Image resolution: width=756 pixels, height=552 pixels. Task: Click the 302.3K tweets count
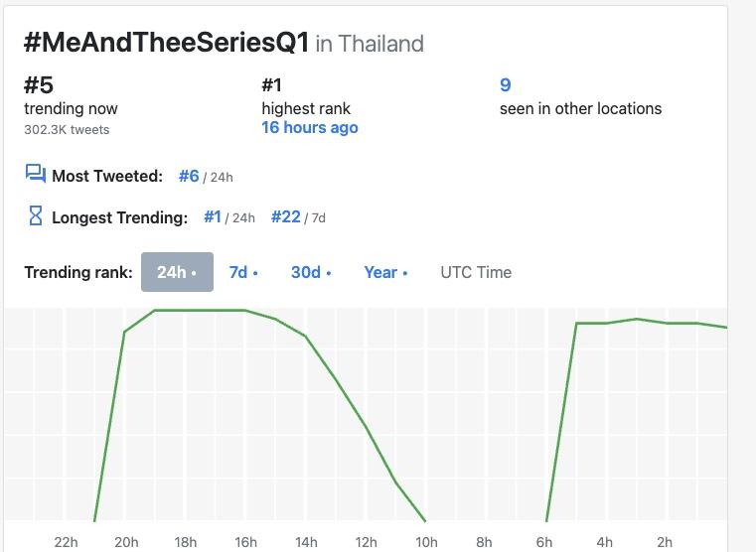pyautogui.click(x=67, y=129)
